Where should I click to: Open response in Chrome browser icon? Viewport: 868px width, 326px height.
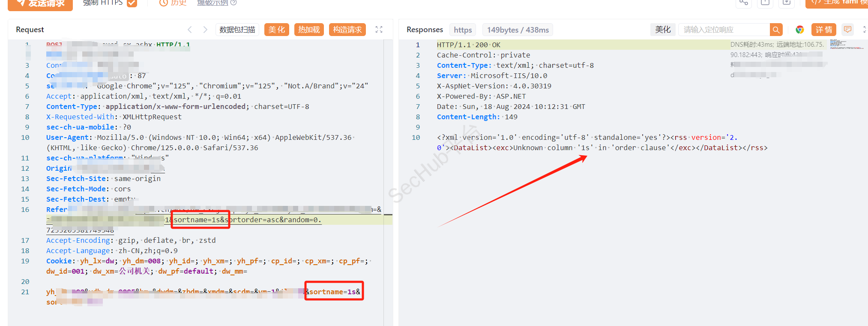click(799, 30)
